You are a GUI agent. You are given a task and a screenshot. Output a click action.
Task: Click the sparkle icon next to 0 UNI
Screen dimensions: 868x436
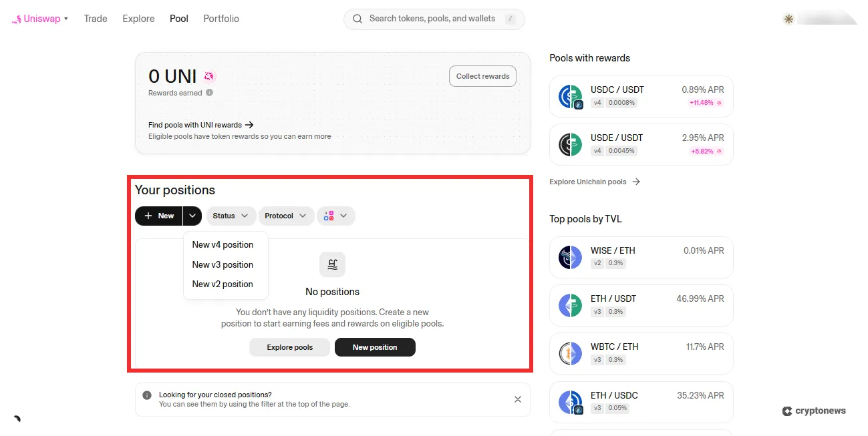209,75
